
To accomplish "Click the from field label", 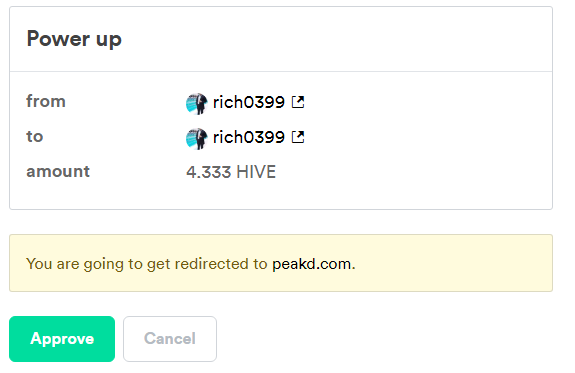I will click(x=46, y=101).
